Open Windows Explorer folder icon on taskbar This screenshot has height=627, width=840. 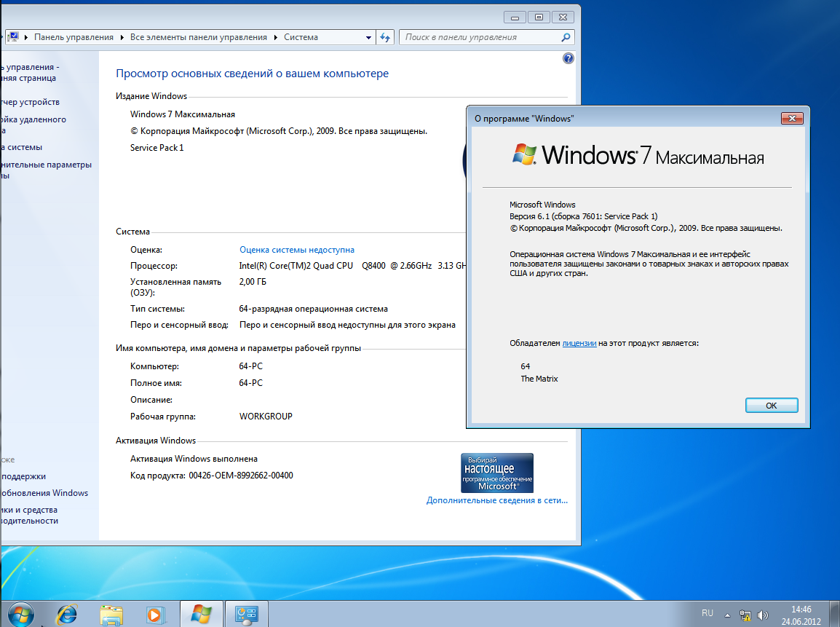(x=111, y=615)
